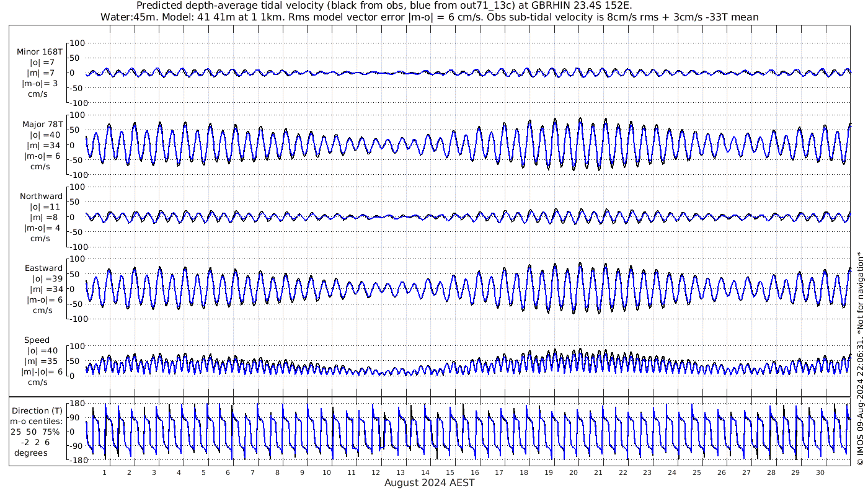The width and height of the screenshot is (868, 496).
Task: Click 'August 2024 AEST' axis title
Action: point(429,482)
